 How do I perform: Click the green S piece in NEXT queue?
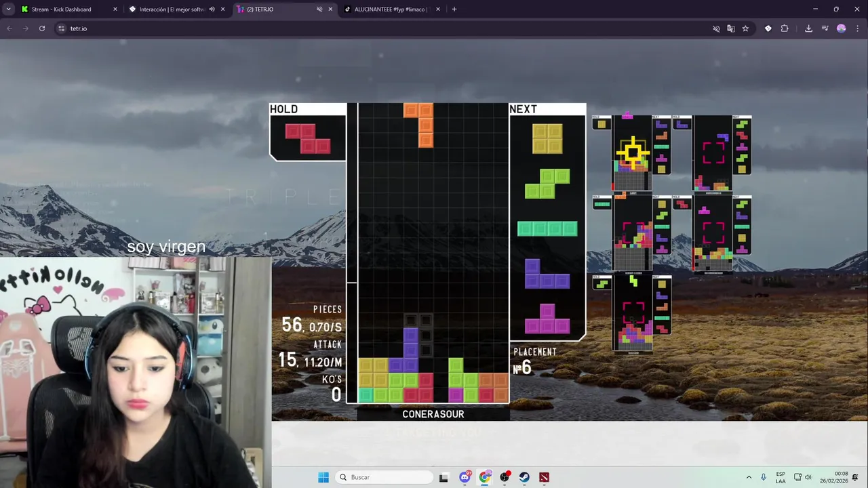click(x=547, y=184)
